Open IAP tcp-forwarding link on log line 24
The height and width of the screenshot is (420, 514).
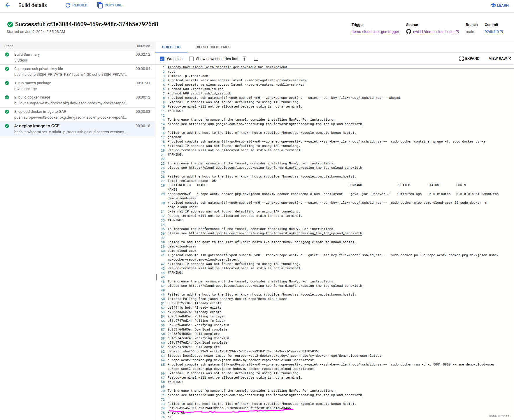coord(275,168)
